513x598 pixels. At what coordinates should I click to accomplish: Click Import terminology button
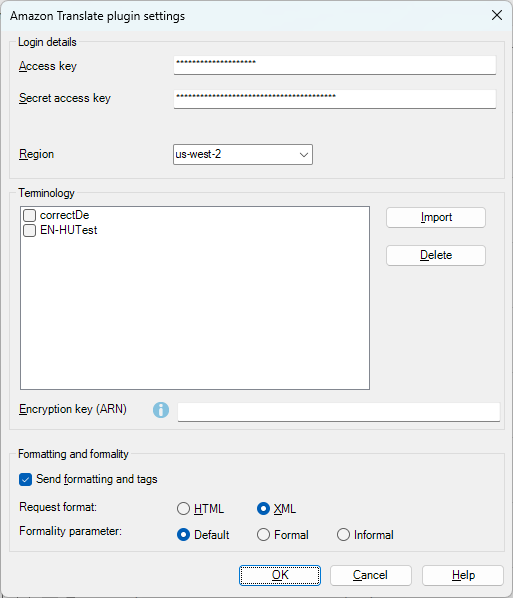click(x=436, y=217)
